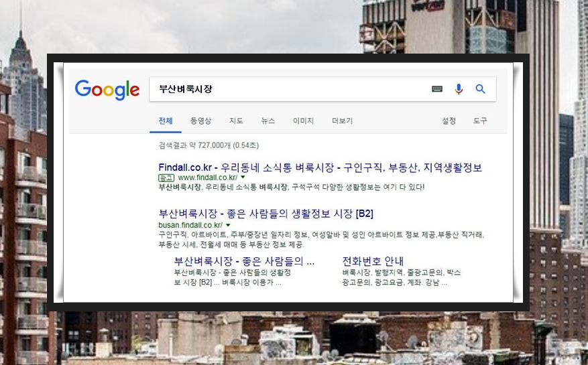This screenshot has width=588, height=365.
Task: Open the 전화번호 안내 sitelink
Action: click(x=373, y=261)
